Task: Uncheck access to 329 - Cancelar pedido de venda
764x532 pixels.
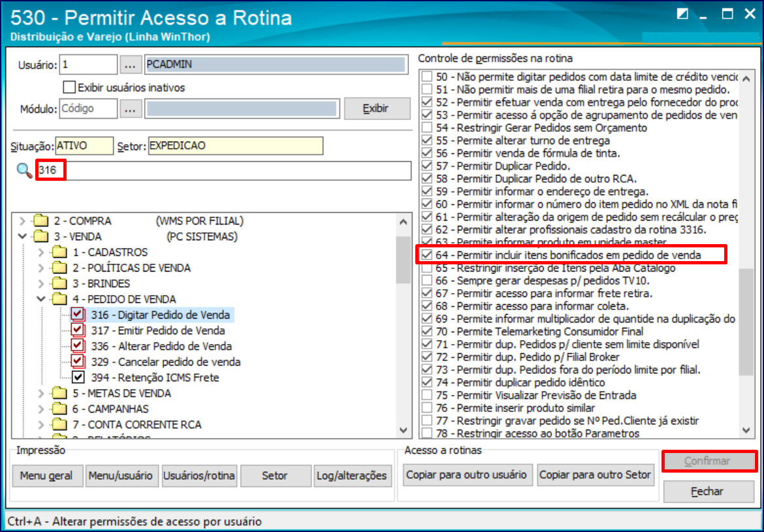Action: tap(78, 362)
